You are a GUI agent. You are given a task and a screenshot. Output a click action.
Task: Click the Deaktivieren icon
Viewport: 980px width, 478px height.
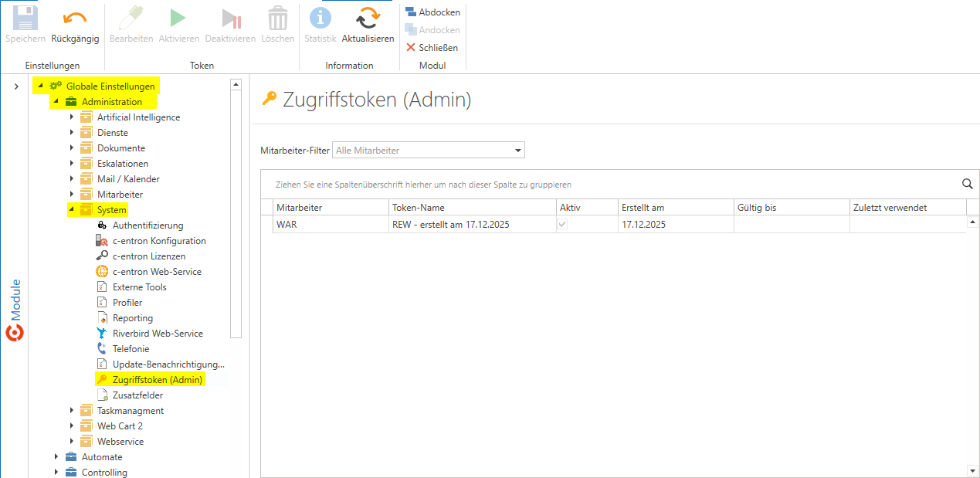pos(230,18)
